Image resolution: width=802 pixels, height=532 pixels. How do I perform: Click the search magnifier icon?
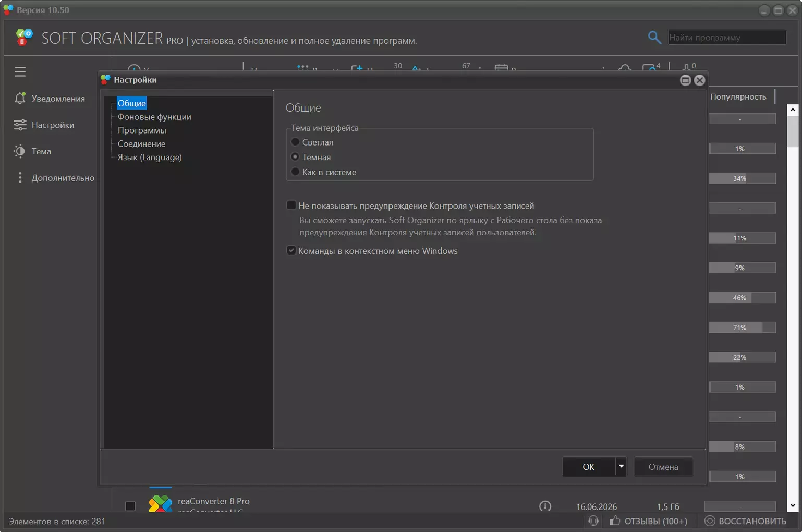[654, 37]
